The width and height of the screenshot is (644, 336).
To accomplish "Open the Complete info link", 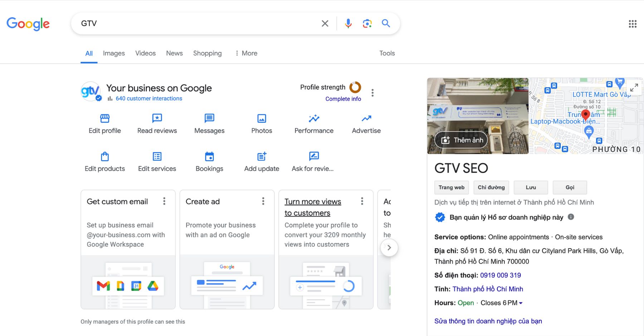I will [x=343, y=99].
